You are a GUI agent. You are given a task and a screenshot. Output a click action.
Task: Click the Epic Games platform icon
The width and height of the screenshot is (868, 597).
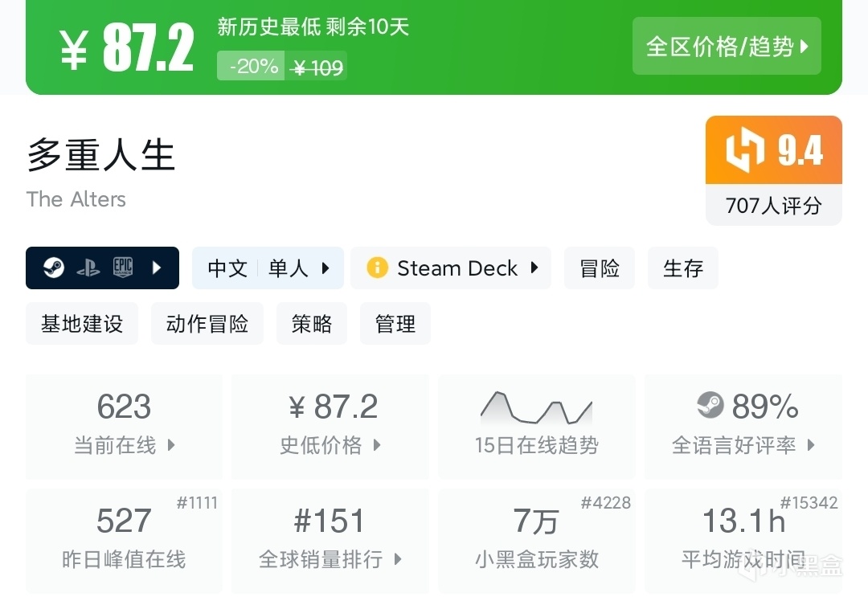[x=122, y=268]
